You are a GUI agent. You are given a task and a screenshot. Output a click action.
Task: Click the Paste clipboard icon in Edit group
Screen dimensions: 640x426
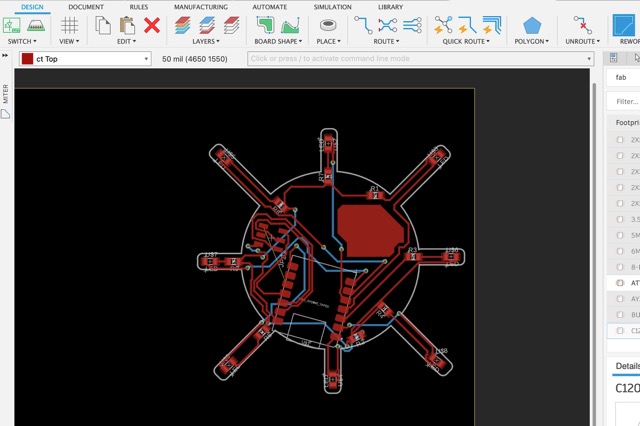127,25
